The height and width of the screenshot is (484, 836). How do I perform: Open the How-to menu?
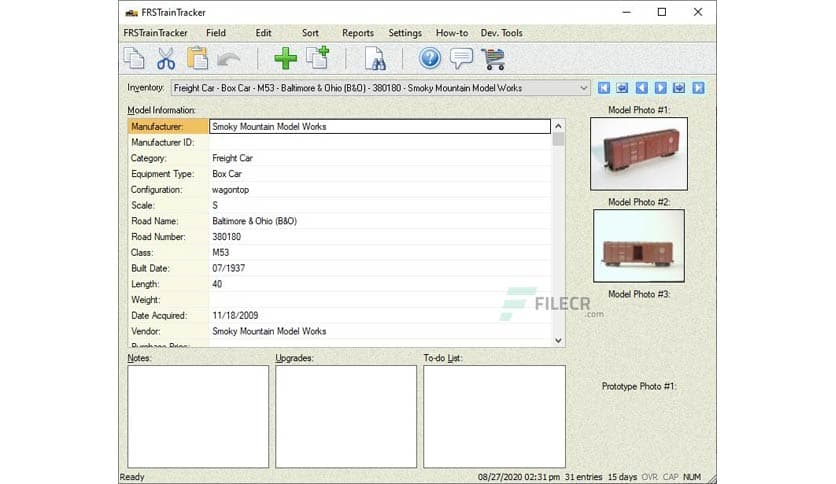452,33
